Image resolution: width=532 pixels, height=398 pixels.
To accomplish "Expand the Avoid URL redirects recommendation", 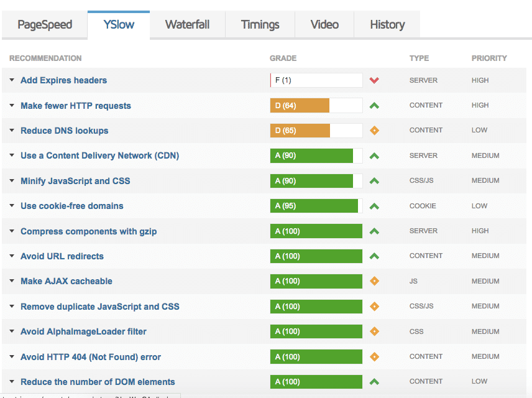I will point(11,256).
